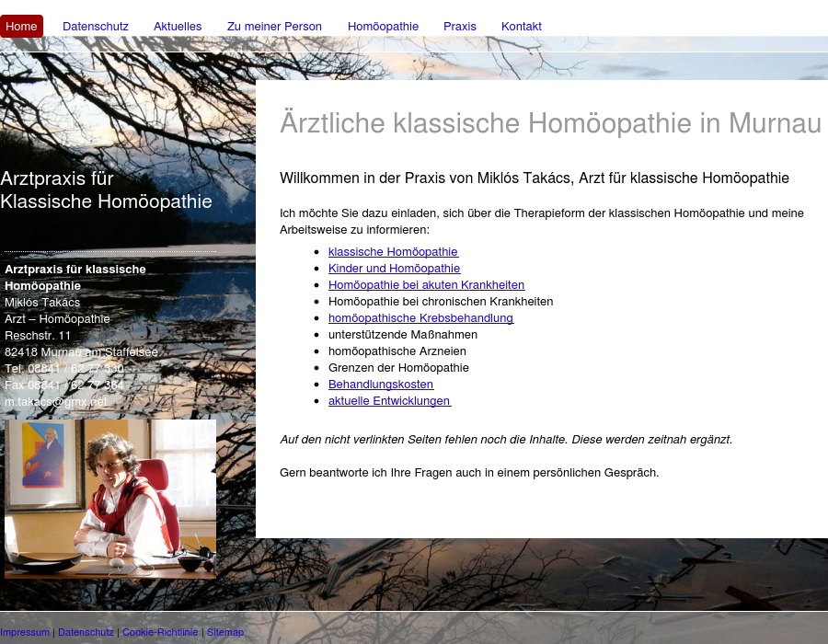
Task: Open the Cookie-Richtlinie footer link
Action: pyautogui.click(x=160, y=632)
